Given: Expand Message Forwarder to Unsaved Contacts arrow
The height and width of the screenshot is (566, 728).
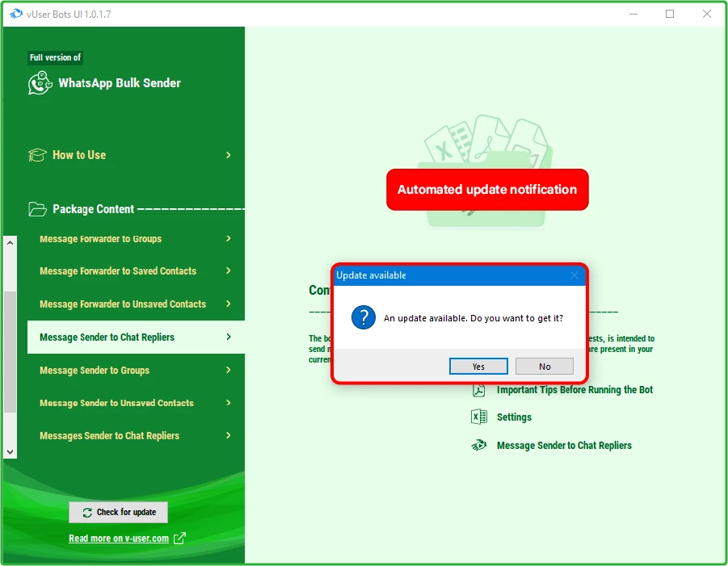Looking at the screenshot, I should pos(228,304).
